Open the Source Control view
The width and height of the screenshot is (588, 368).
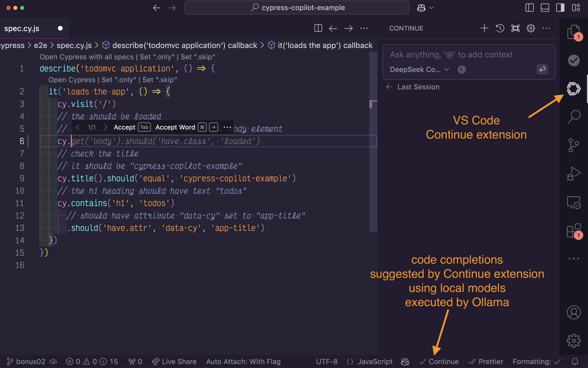coord(574,145)
